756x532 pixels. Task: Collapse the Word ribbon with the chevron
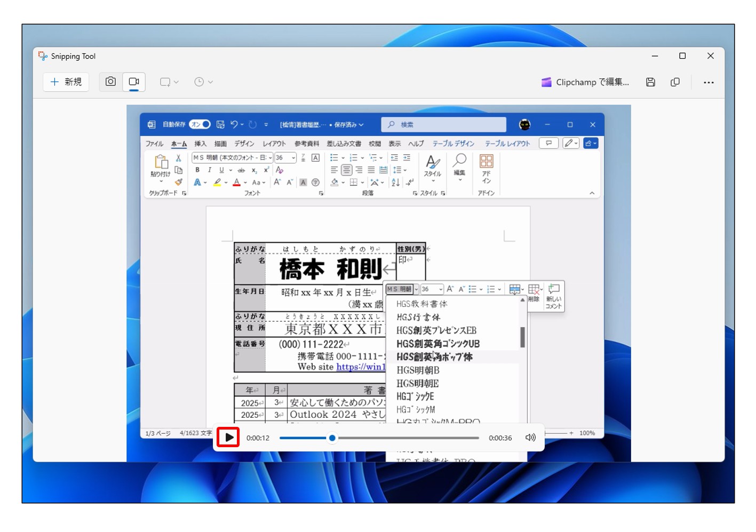[592, 193]
